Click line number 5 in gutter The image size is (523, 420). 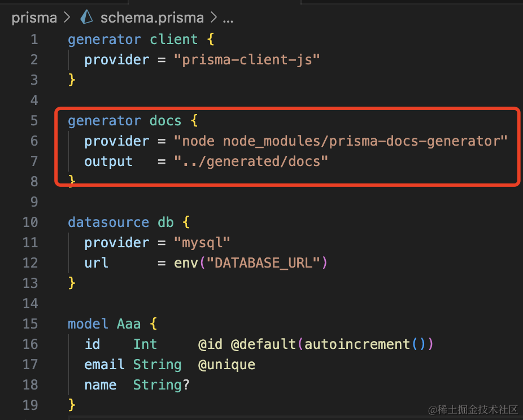[34, 121]
